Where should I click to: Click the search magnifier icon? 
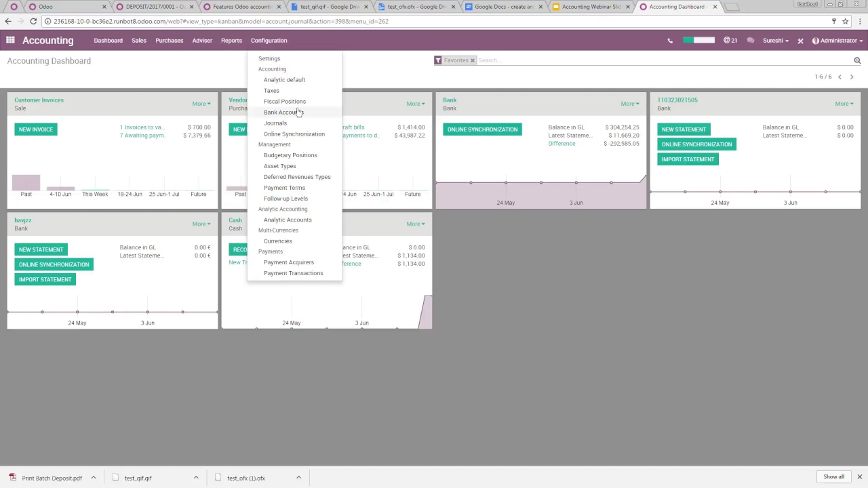coord(857,60)
